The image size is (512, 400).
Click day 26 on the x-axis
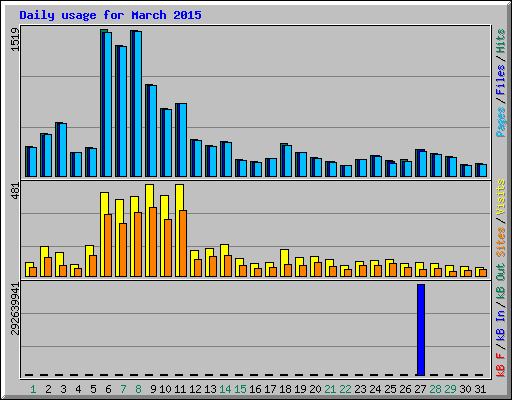[405, 389]
